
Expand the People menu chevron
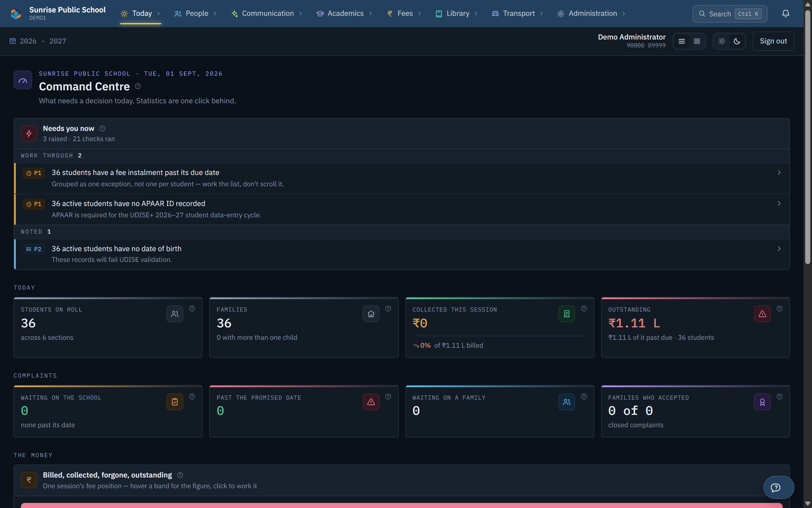(215, 14)
